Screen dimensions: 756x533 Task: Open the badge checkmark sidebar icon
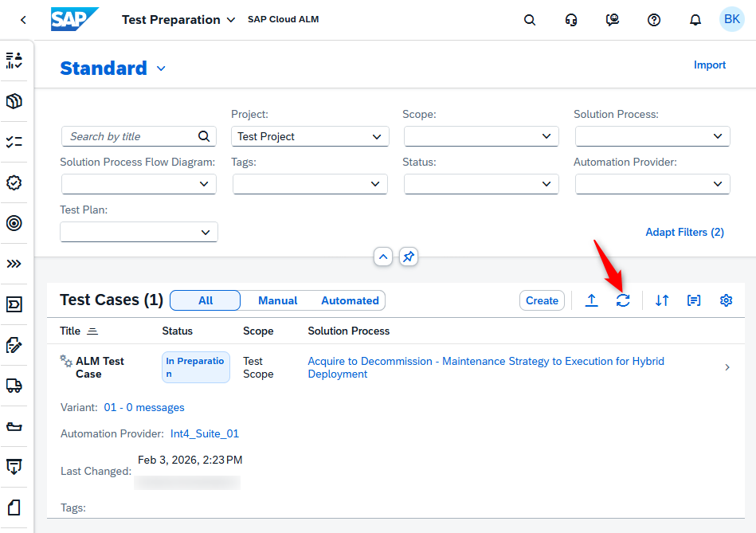point(14,182)
